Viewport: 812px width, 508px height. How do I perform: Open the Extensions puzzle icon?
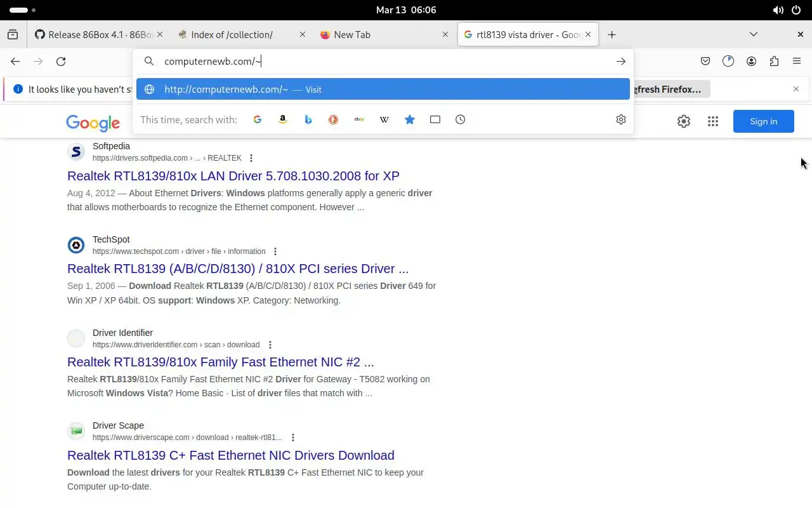[x=774, y=62]
